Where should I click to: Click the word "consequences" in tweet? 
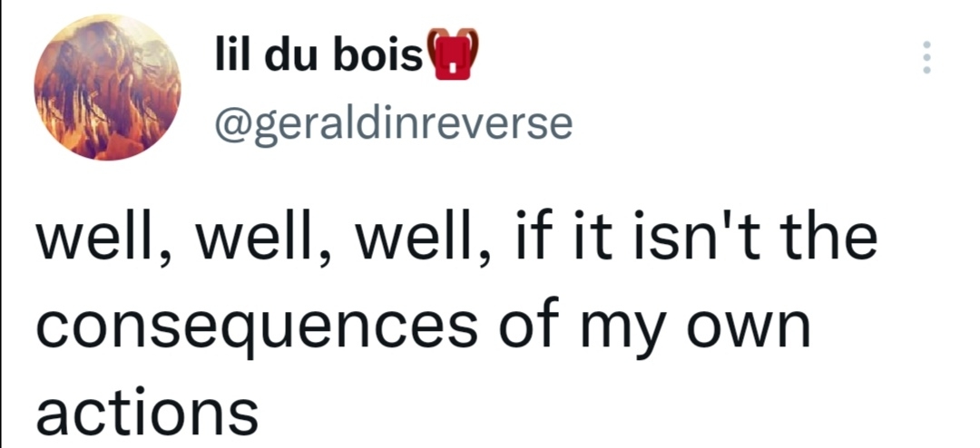point(257,323)
